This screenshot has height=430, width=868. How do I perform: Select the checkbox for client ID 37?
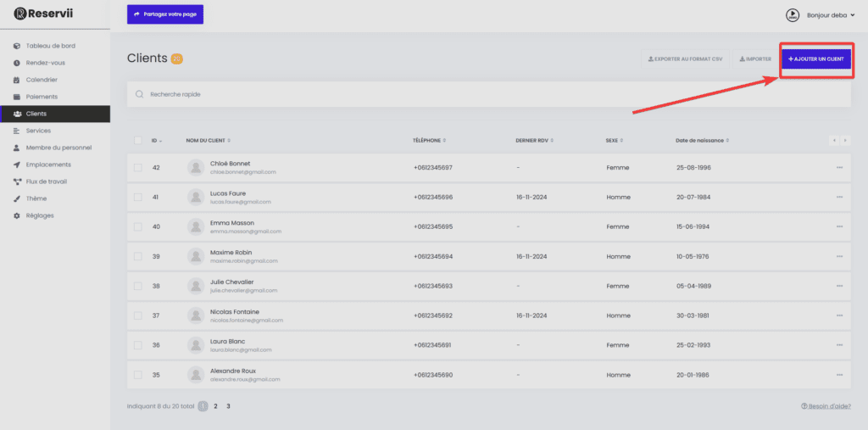tap(138, 316)
